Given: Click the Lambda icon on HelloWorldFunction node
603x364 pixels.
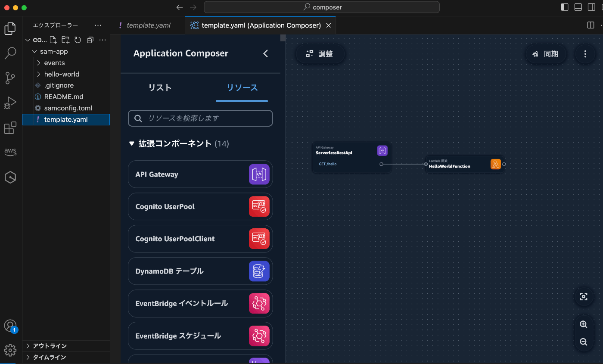Looking at the screenshot, I should [x=496, y=164].
